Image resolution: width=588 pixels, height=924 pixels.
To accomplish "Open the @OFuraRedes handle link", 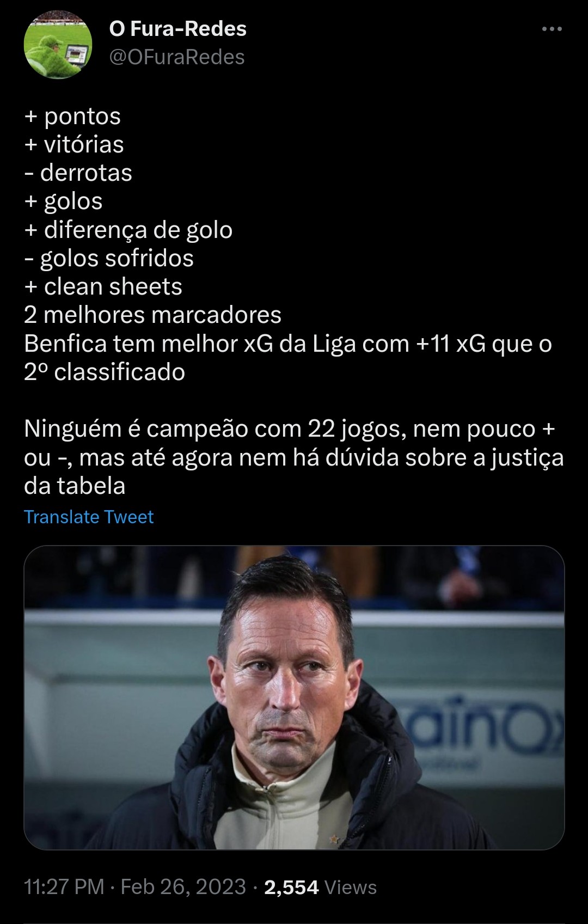I will pos(177,57).
